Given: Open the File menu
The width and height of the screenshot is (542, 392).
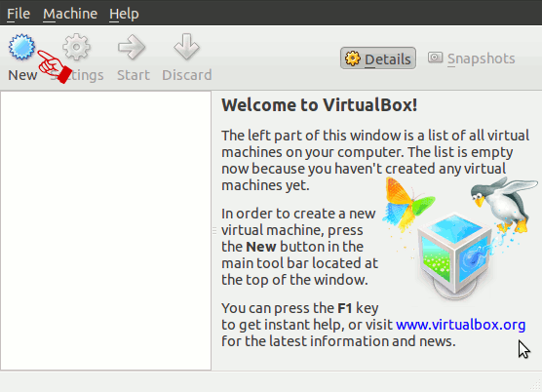Looking at the screenshot, I should coord(19,14).
